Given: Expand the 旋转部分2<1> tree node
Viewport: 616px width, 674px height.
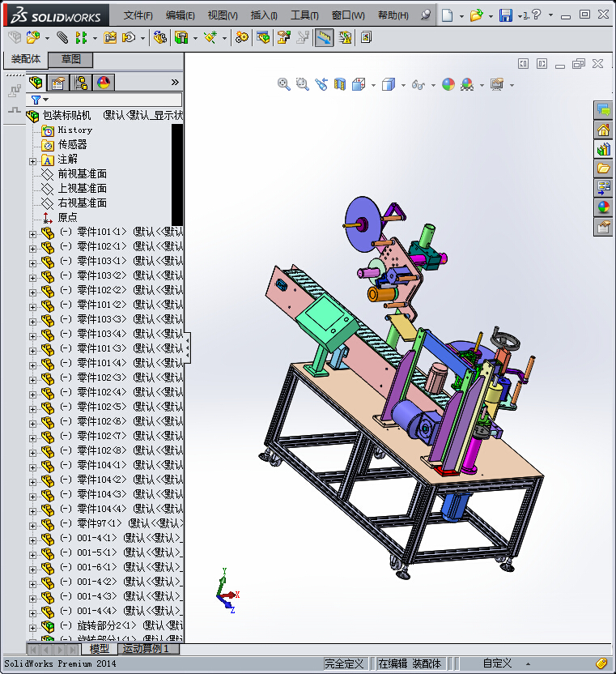Looking at the screenshot, I should click(32, 628).
